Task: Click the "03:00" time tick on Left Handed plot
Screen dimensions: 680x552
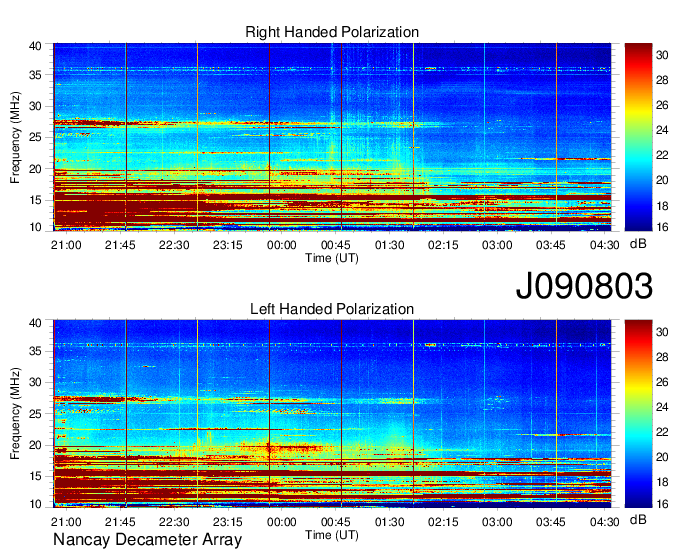Action: point(497,522)
